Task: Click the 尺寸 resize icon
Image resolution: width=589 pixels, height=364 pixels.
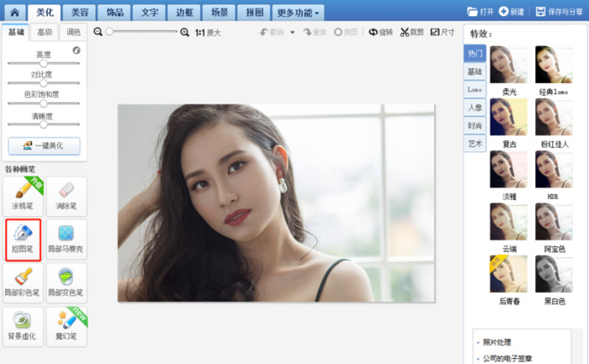Action: coord(435,32)
